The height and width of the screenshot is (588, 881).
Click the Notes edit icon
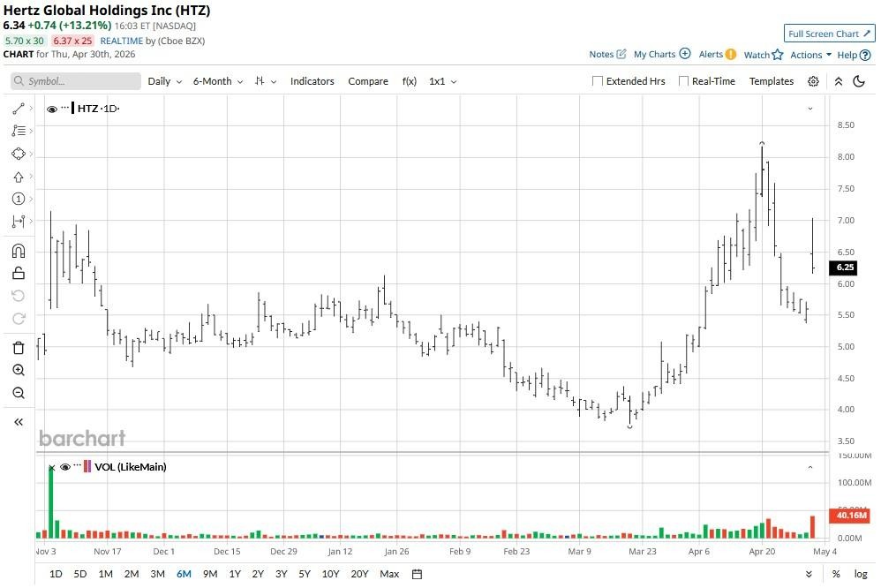point(621,55)
